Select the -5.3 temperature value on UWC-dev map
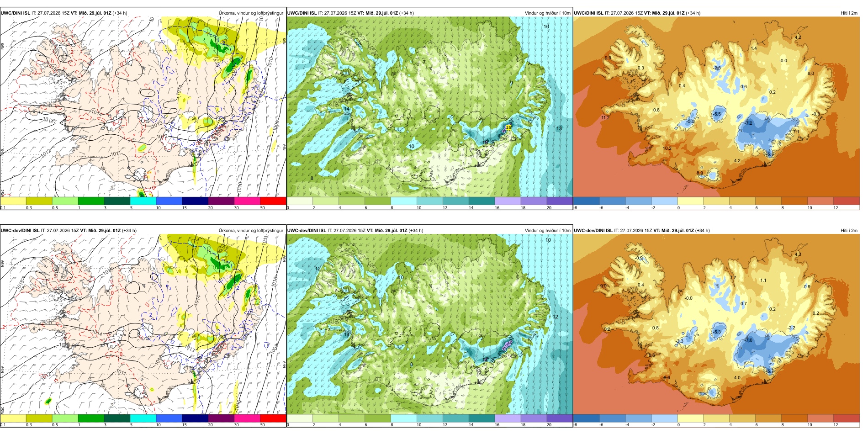 pyautogui.click(x=717, y=332)
